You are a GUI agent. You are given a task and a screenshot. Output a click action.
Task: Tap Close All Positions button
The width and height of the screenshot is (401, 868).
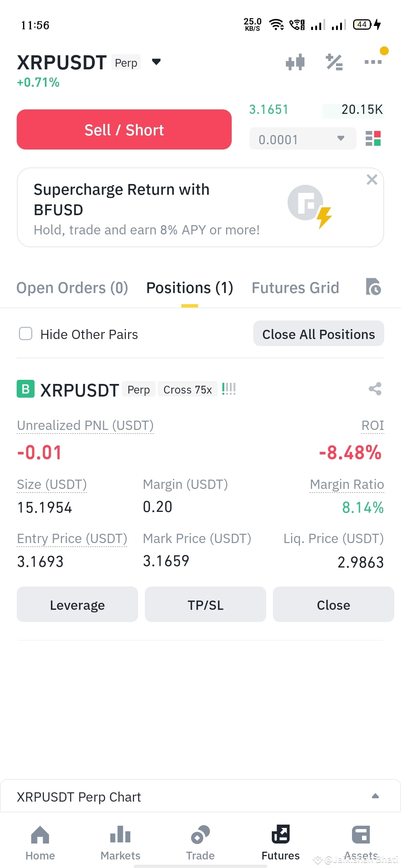[x=319, y=333]
